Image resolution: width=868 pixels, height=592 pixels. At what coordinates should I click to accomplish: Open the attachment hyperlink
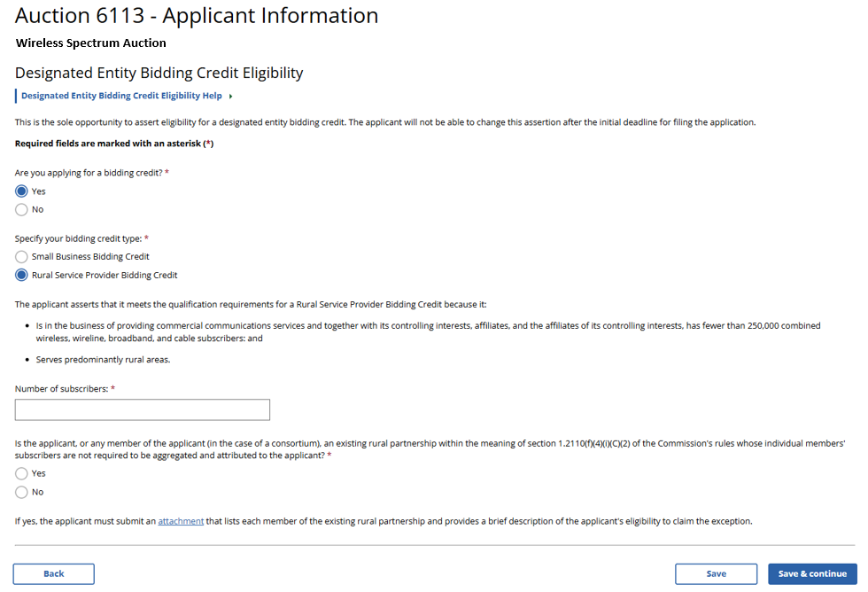(181, 521)
